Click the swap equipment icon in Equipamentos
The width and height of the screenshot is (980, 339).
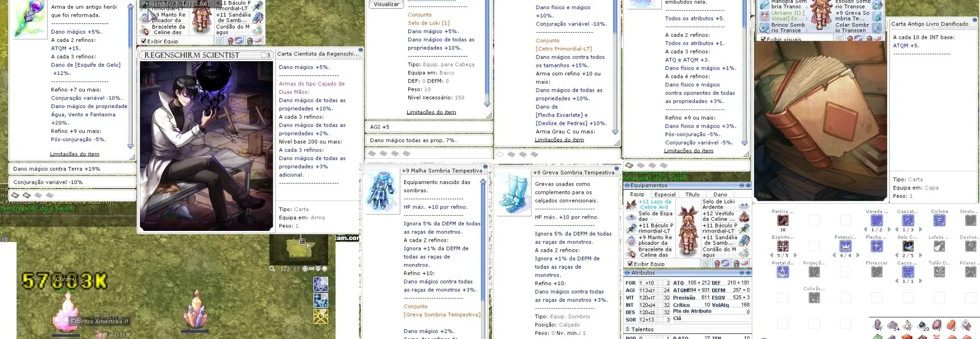click(721, 263)
